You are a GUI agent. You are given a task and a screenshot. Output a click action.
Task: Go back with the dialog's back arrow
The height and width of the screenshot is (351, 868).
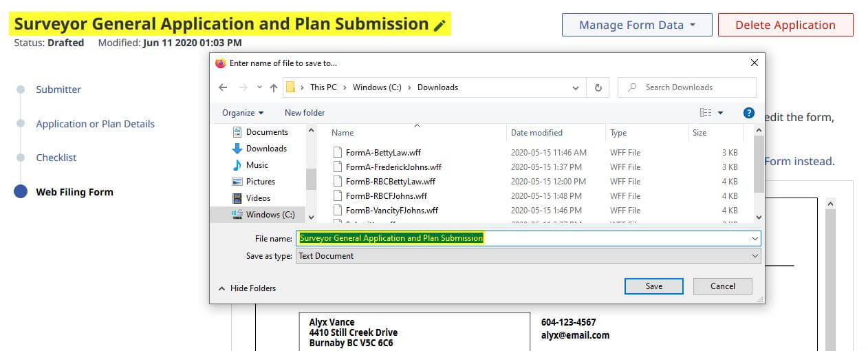(x=223, y=87)
